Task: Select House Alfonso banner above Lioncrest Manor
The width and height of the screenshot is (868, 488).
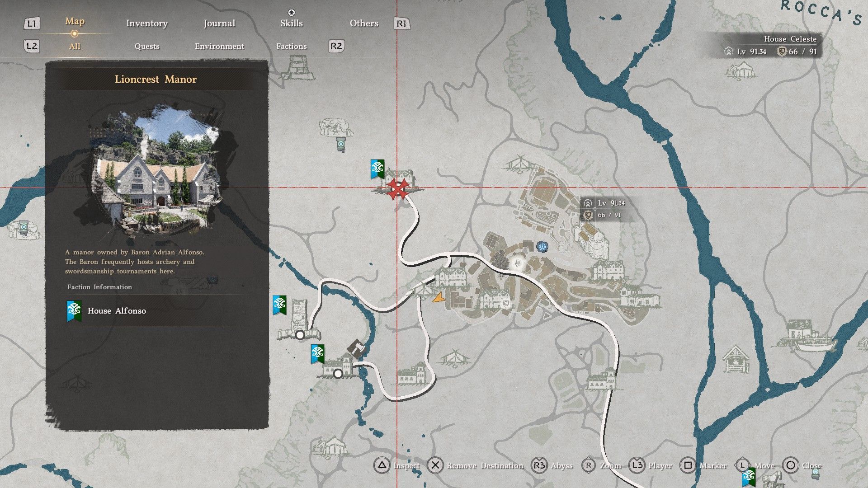Action: [x=377, y=169]
